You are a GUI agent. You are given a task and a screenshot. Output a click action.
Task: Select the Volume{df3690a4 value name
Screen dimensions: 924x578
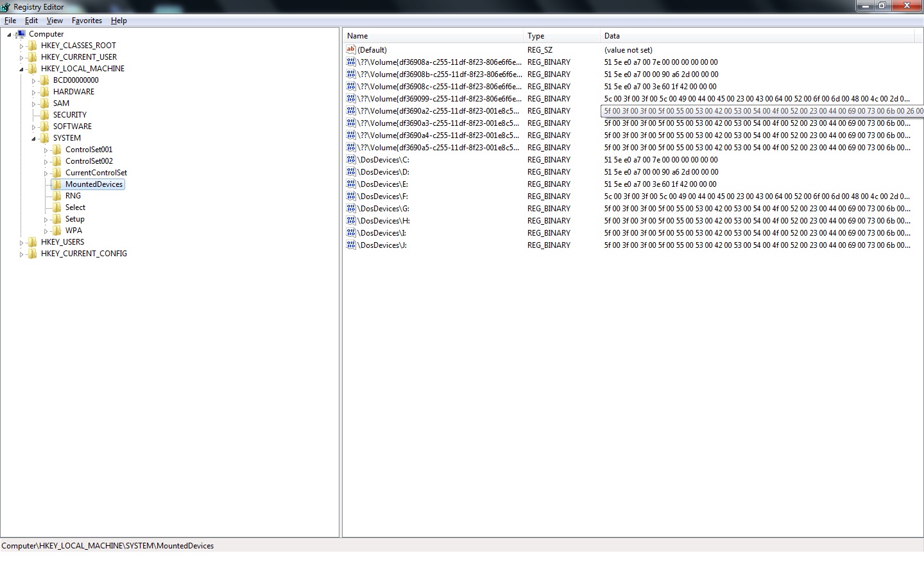coord(438,136)
